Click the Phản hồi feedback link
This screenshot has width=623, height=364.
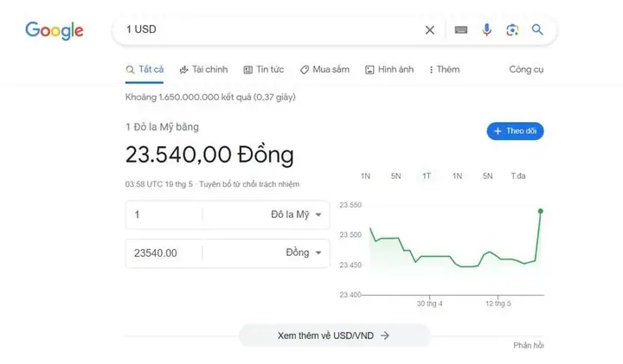528,345
